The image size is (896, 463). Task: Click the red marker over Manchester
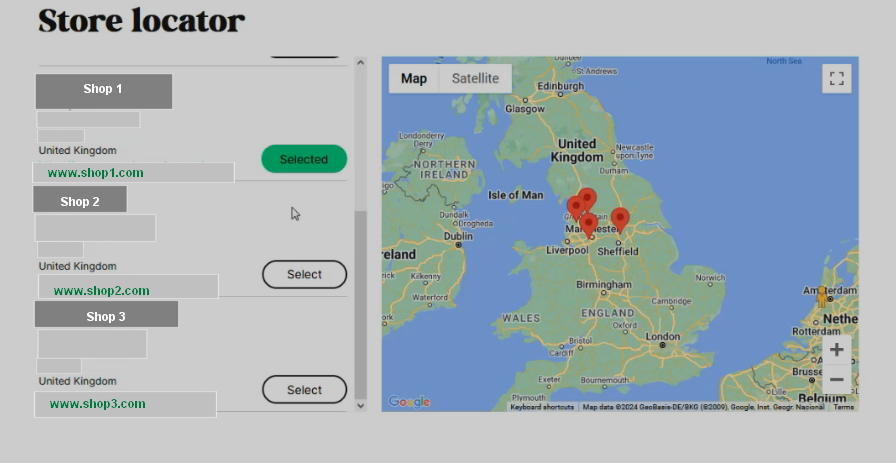point(589,226)
